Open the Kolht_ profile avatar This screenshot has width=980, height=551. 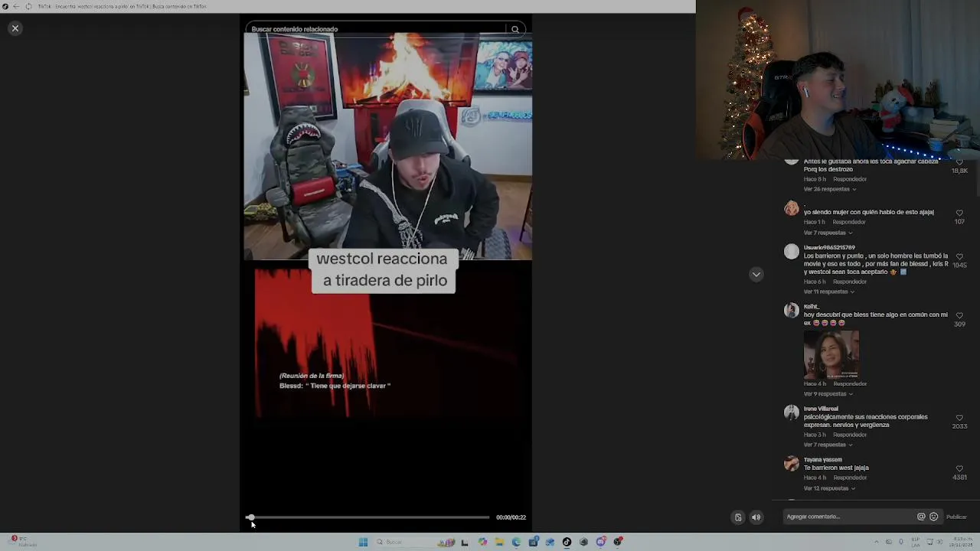click(792, 310)
